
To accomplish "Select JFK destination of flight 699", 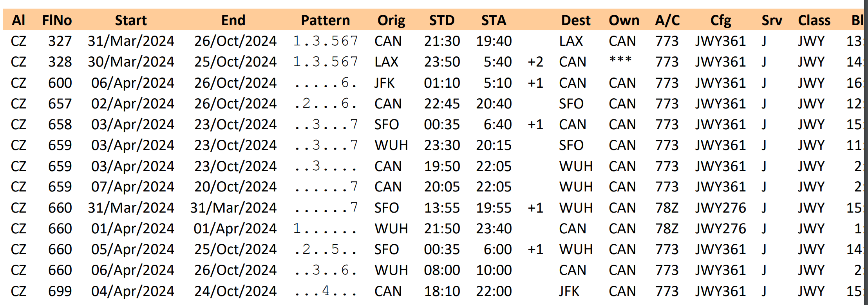I will tap(569, 291).
